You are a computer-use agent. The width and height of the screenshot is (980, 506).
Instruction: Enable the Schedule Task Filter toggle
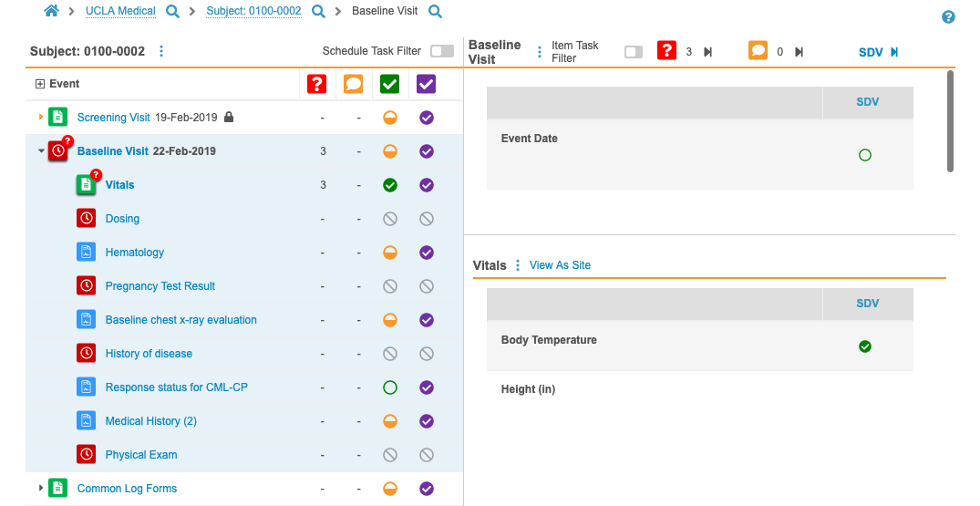(x=442, y=51)
